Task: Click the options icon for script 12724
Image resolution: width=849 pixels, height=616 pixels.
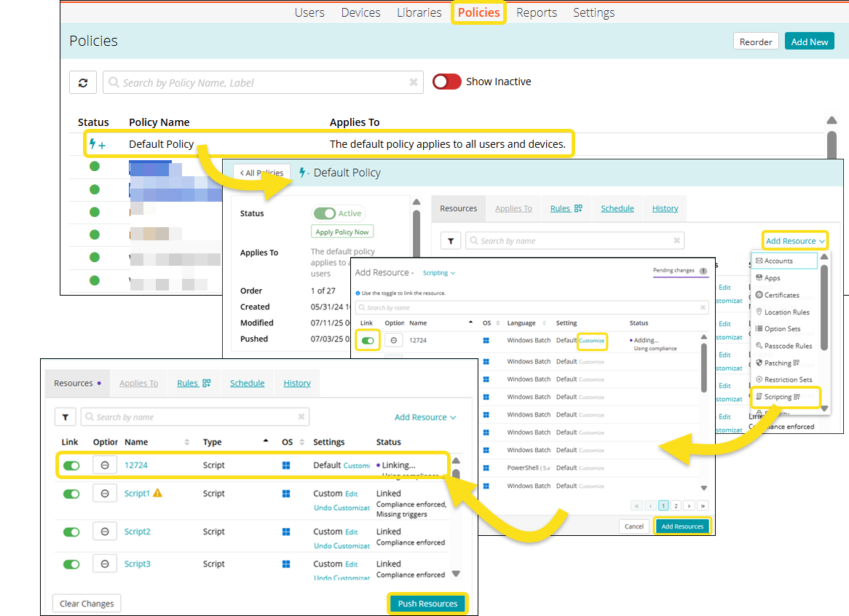Action: (x=105, y=465)
